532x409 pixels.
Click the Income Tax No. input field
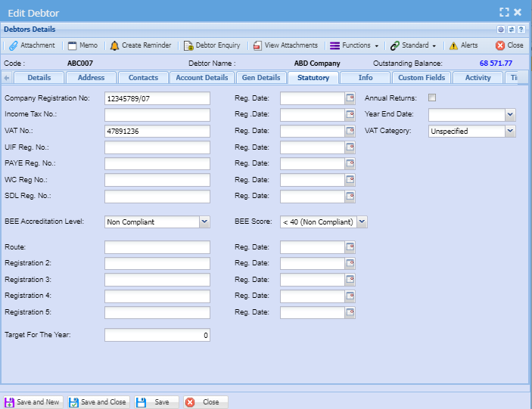[x=157, y=115]
